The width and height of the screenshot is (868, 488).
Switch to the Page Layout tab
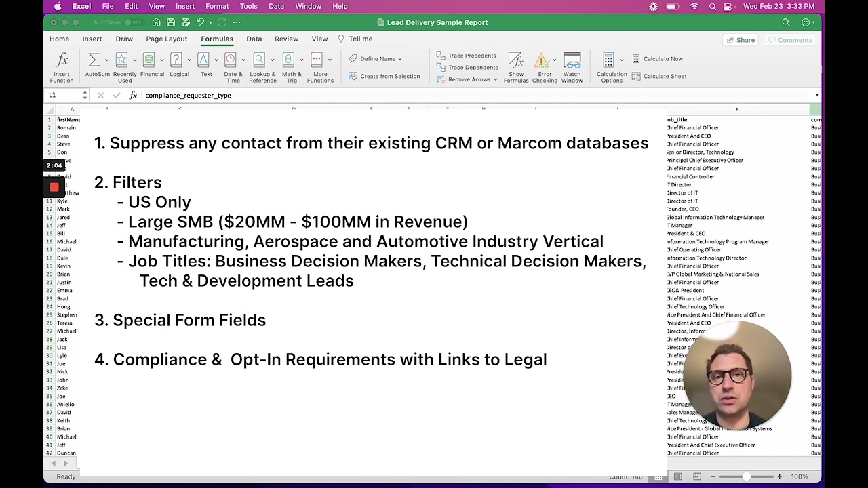pyautogui.click(x=166, y=39)
